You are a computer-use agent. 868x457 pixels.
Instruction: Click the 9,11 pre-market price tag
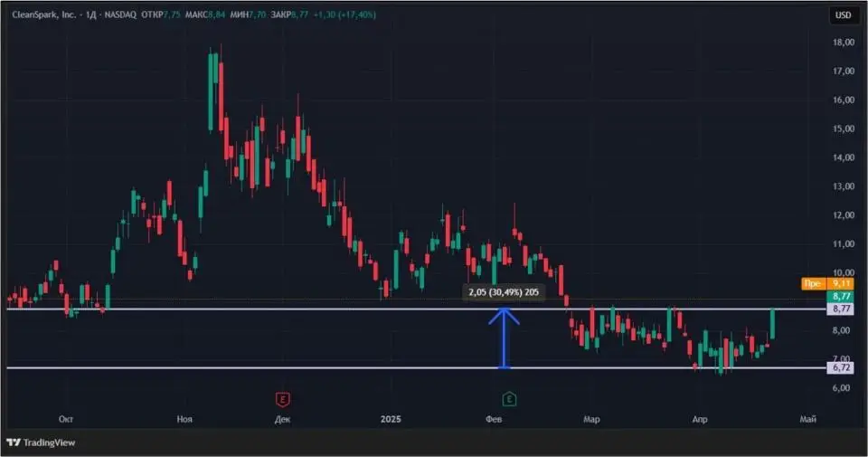[x=840, y=283]
